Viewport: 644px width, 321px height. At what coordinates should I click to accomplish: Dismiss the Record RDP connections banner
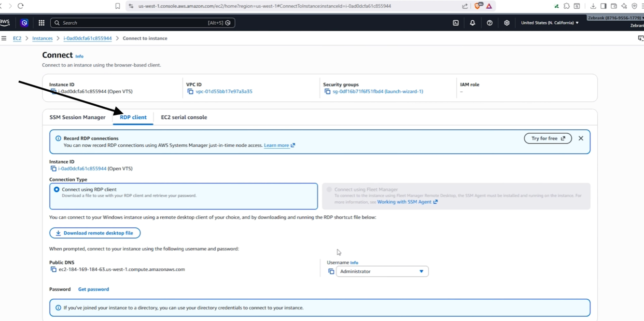[581, 139]
